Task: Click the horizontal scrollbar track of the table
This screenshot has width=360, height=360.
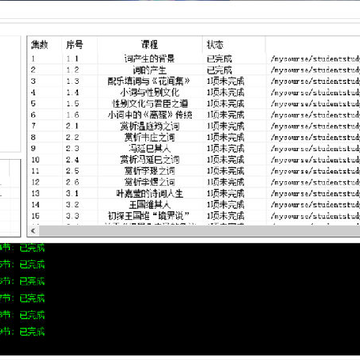Action: click(199, 231)
